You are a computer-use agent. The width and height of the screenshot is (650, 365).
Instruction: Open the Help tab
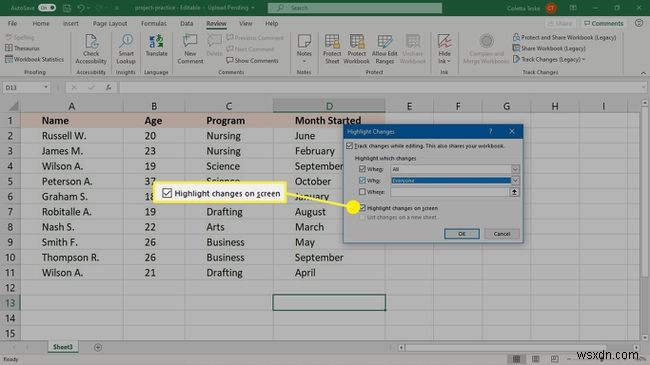272,24
